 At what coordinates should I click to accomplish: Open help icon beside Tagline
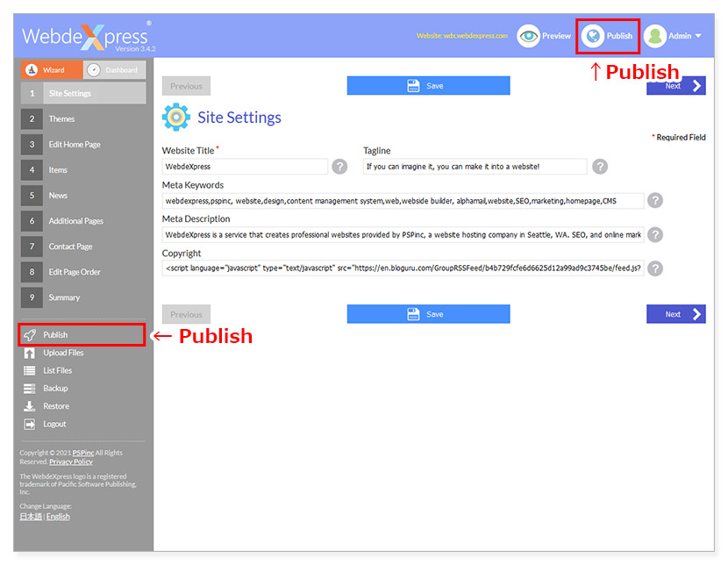pos(600,167)
